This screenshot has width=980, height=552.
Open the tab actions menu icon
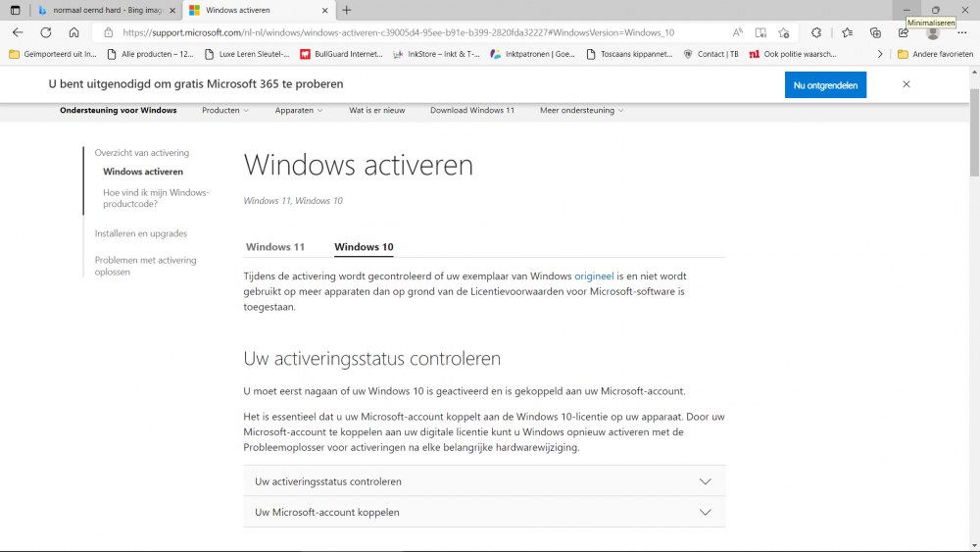15,10
